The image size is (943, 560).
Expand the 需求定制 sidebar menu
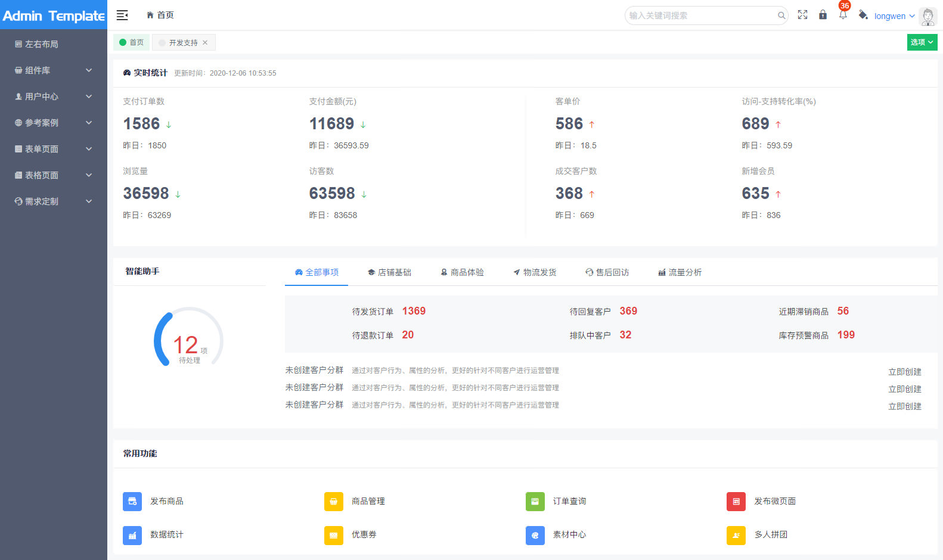pyautogui.click(x=54, y=201)
